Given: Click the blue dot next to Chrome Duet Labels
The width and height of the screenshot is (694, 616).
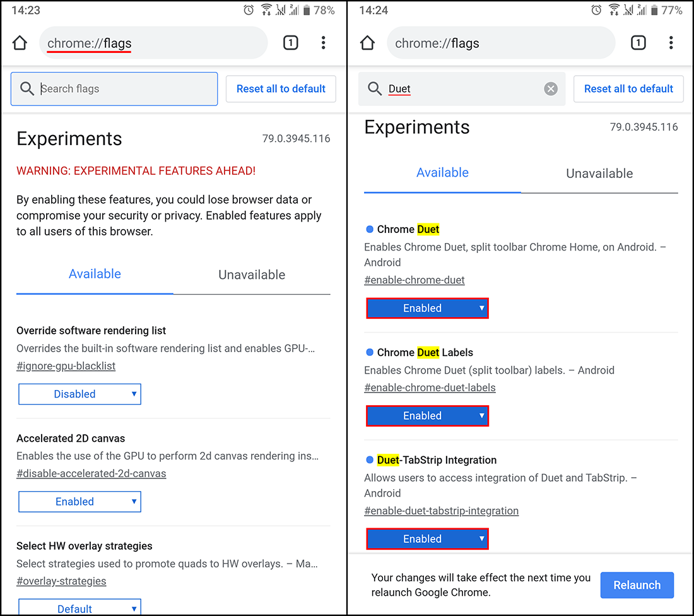Looking at the screenshot, I should pyautogui.click(x=370, y=353).
